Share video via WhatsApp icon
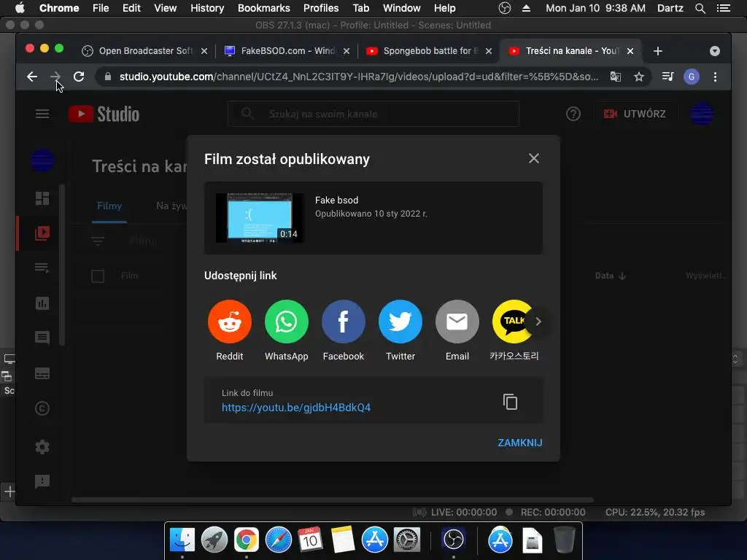 286,322
